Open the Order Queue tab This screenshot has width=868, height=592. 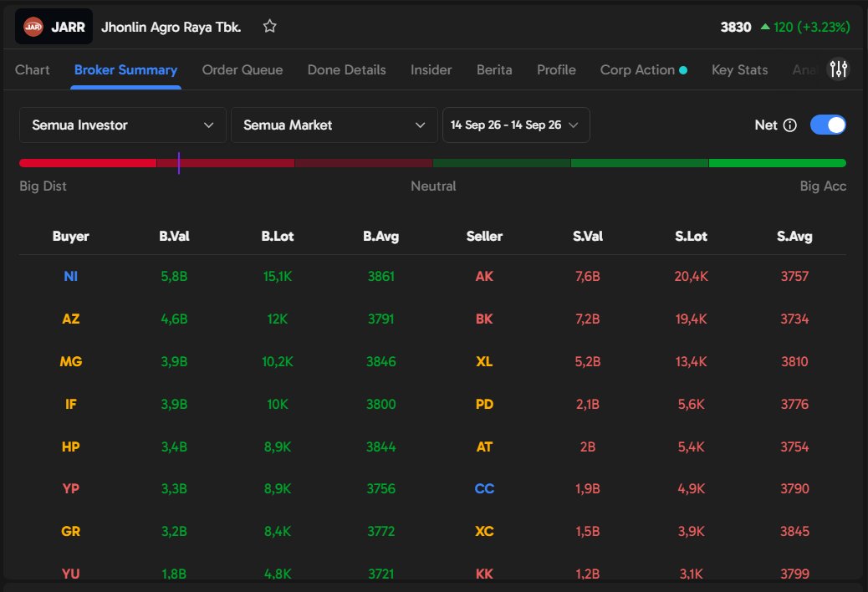(243, 69)
